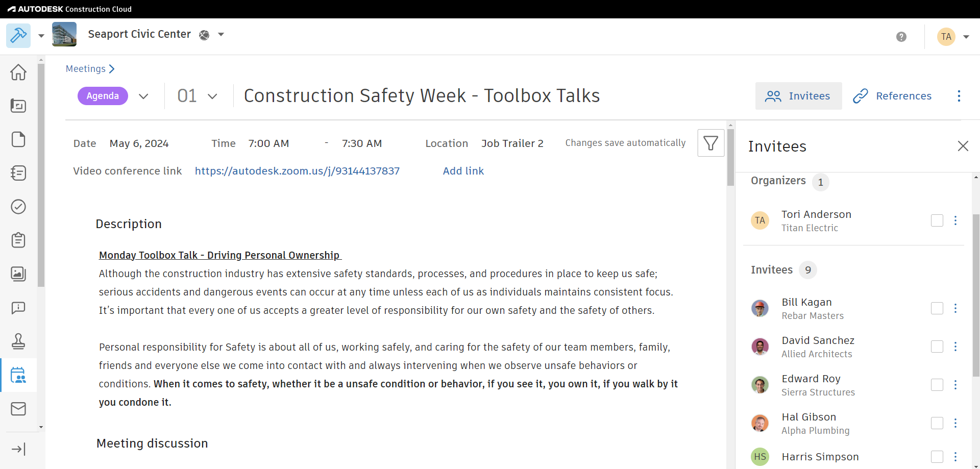This screenshot has width=980, height=469.
Task: Select the Invitees panel tab
Action: tap(798, 96)
